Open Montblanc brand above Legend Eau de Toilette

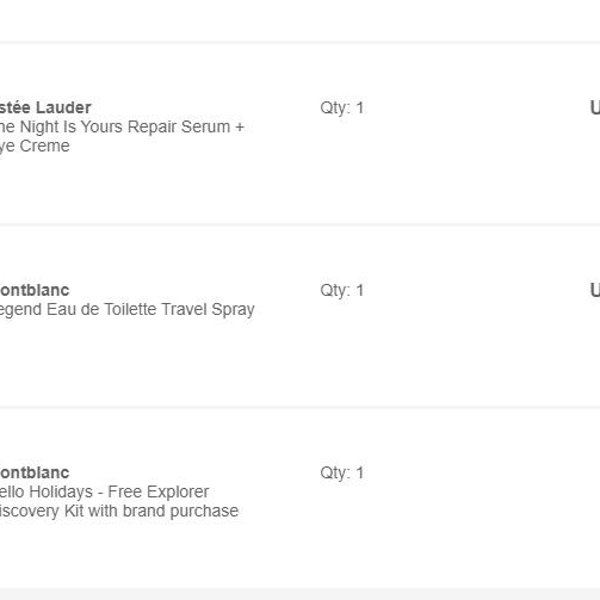coord(34,290)
